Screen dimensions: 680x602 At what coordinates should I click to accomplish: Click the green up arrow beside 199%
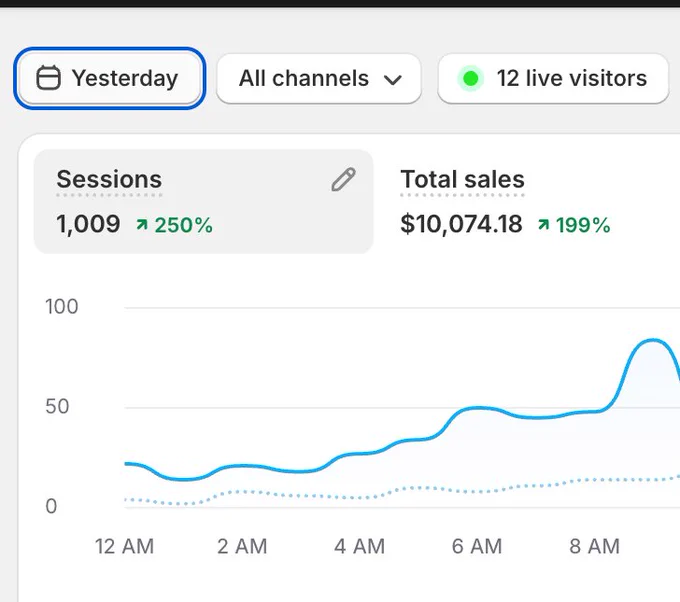(x=543, y=225)
